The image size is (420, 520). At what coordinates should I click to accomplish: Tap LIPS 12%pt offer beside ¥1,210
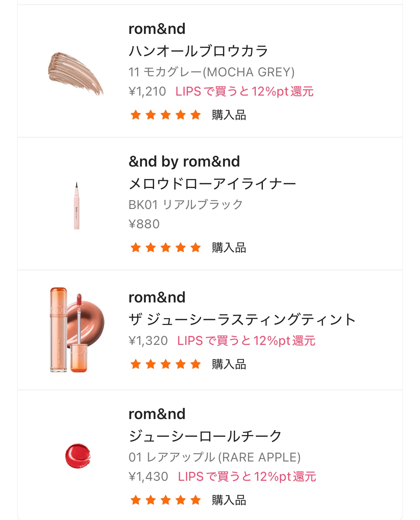(x=244, y=92)
